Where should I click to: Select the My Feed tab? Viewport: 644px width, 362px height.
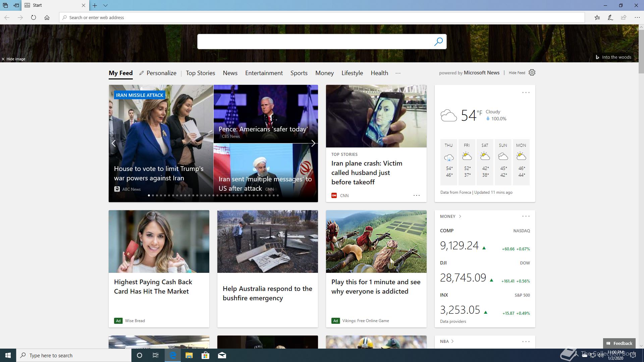[x=121, y=73]
